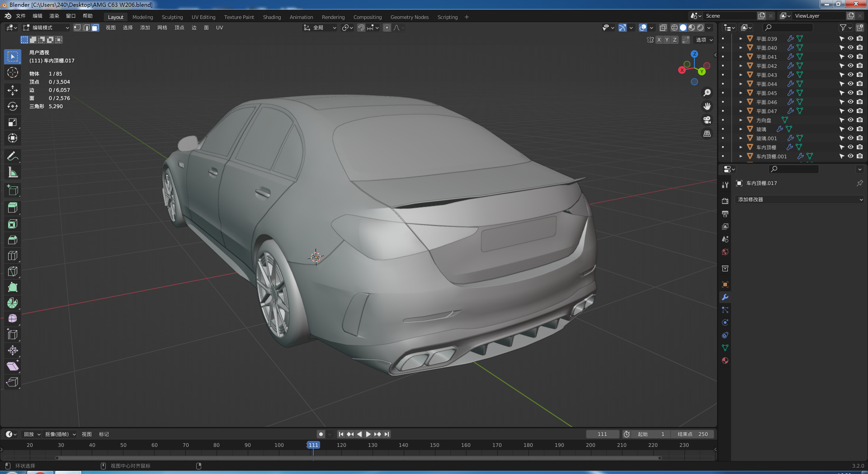This screenshot has height=474, width=868.
Task: Click the current frame 111 field
Action: pos(603,434)
